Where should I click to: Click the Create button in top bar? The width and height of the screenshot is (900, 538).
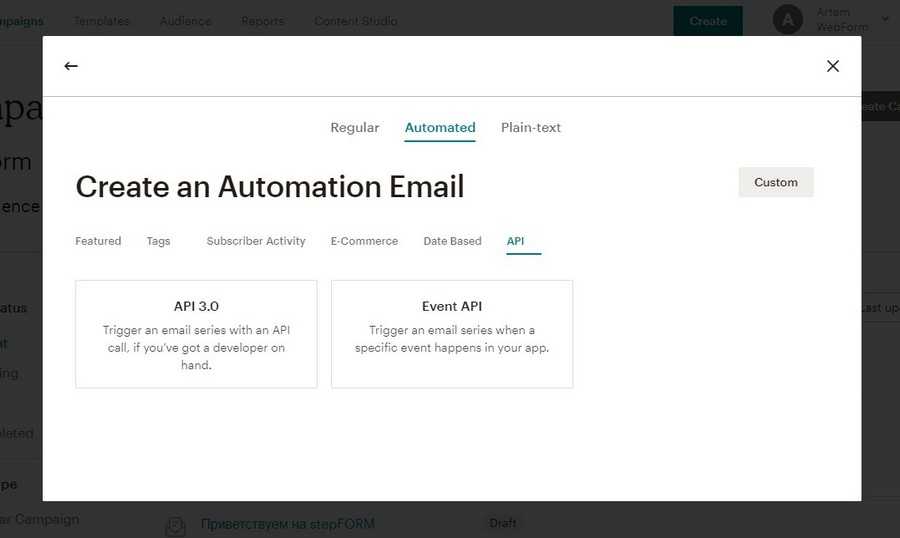pos(708,21)
